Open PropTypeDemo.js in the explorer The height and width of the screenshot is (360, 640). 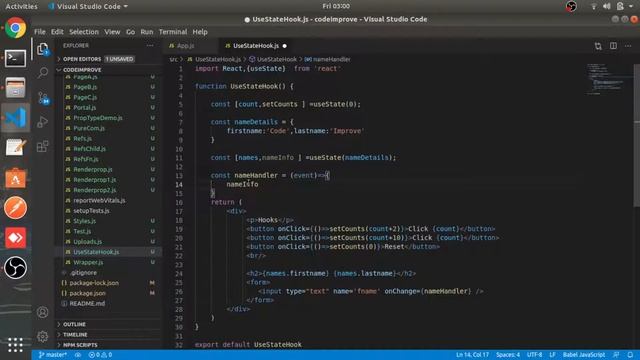click(98, 118)
